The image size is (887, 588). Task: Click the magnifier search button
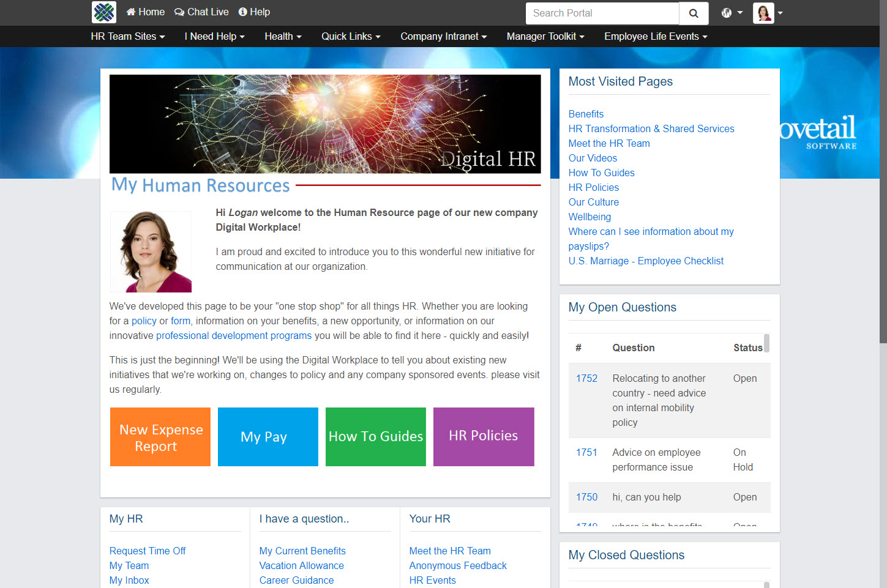click(x=694, y=13)
